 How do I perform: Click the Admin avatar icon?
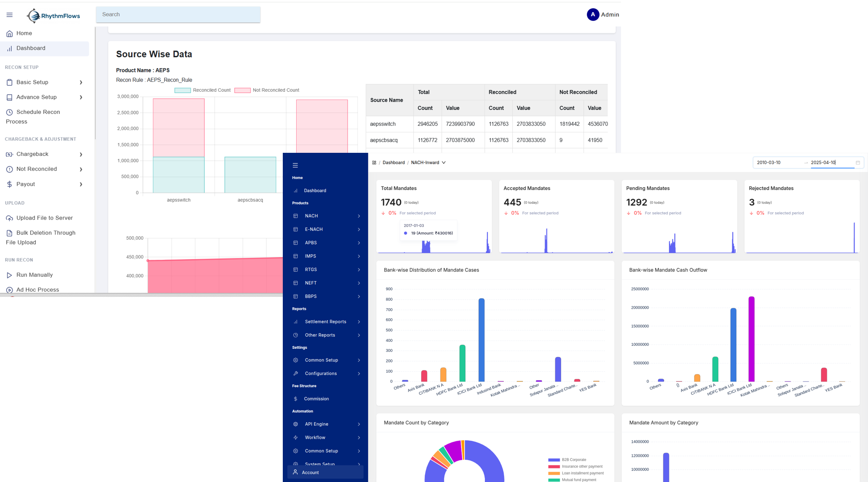593,14
